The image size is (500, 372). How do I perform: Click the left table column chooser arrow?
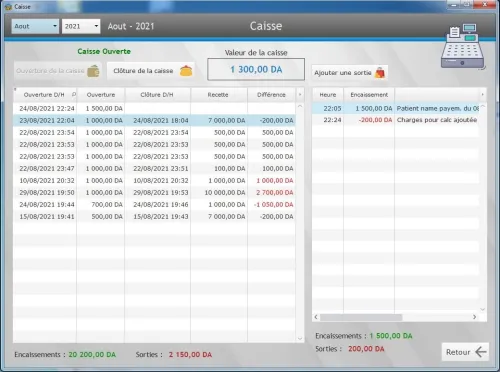[x=300, y=95]
